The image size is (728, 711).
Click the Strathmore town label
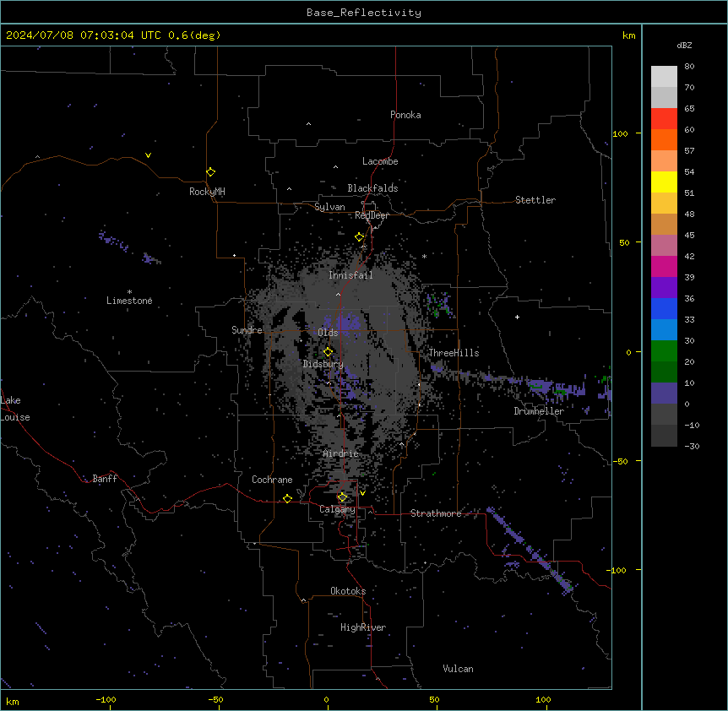click(436, 513)
